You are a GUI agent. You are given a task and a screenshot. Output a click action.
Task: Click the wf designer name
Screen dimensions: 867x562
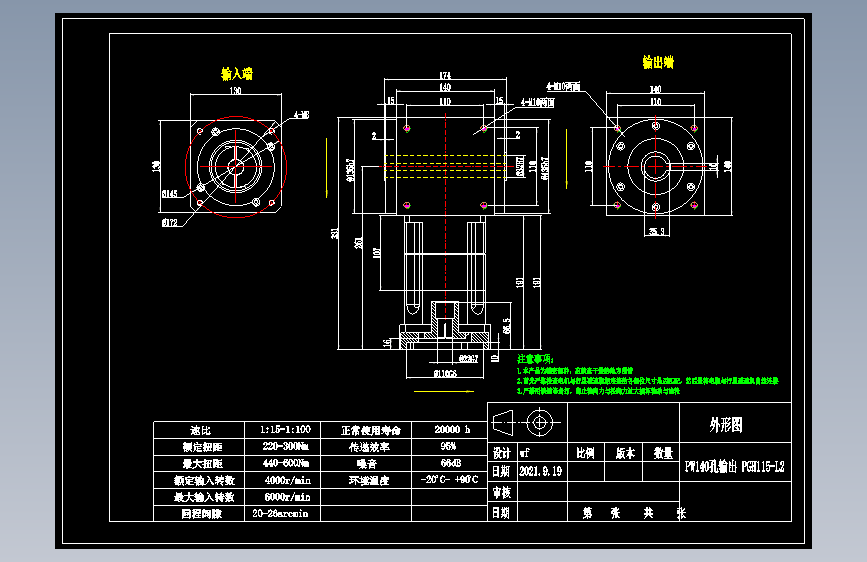524,453
